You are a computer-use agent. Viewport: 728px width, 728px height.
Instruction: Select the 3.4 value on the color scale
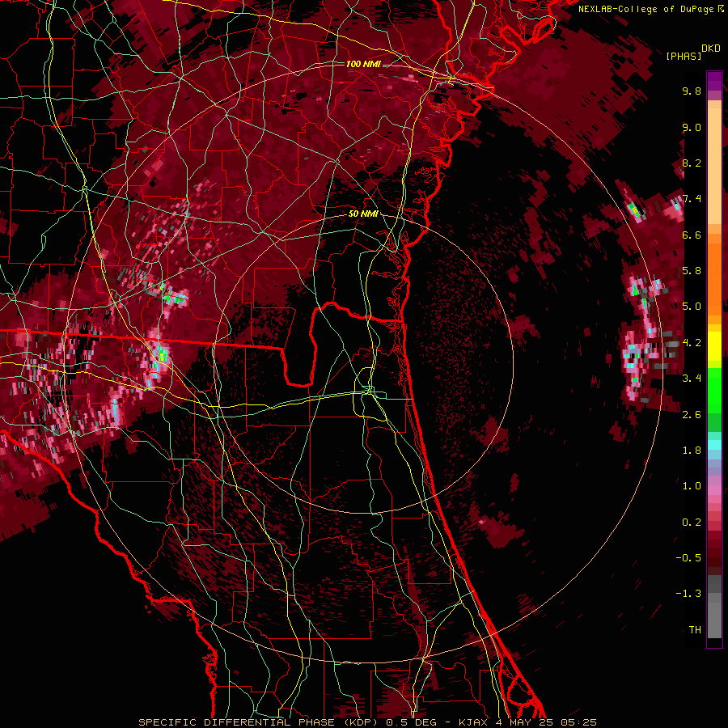(x=692, y=379)
